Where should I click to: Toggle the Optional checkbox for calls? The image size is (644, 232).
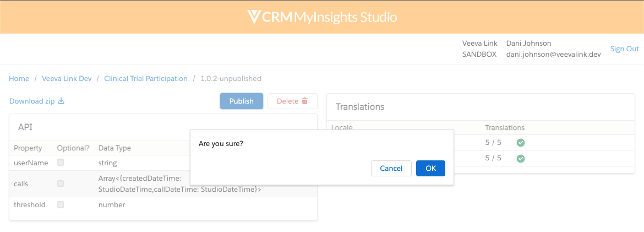point(61,184)
